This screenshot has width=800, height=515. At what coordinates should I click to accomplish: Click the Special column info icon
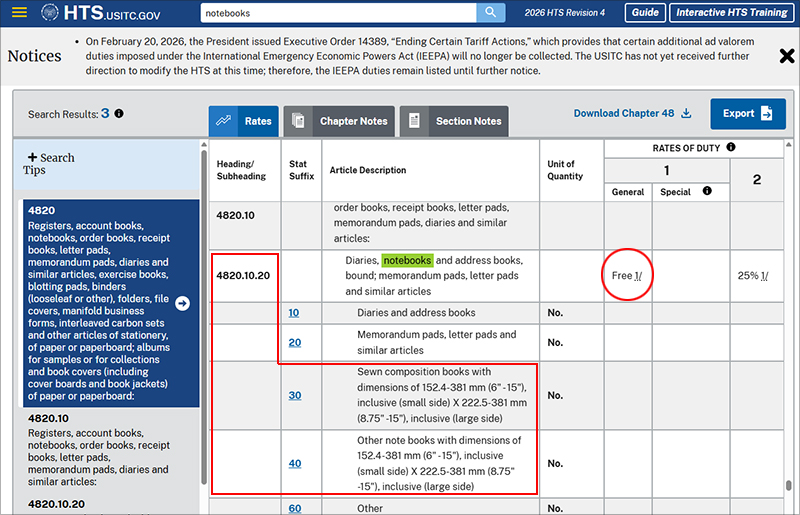tap(708, 191)
